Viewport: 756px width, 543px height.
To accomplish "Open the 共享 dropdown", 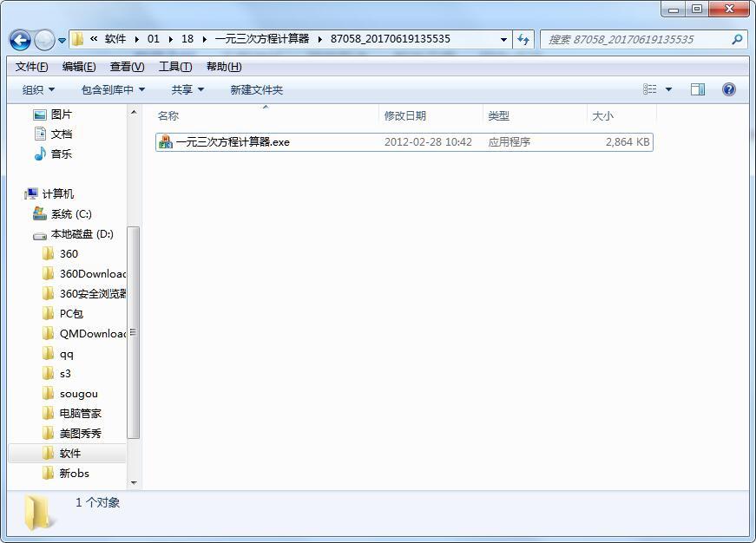I will click(187, 89).
